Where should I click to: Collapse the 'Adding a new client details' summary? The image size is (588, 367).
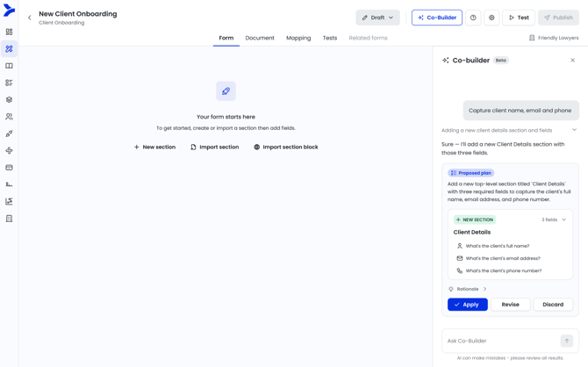pyautogui.click(x=574, y=130)
